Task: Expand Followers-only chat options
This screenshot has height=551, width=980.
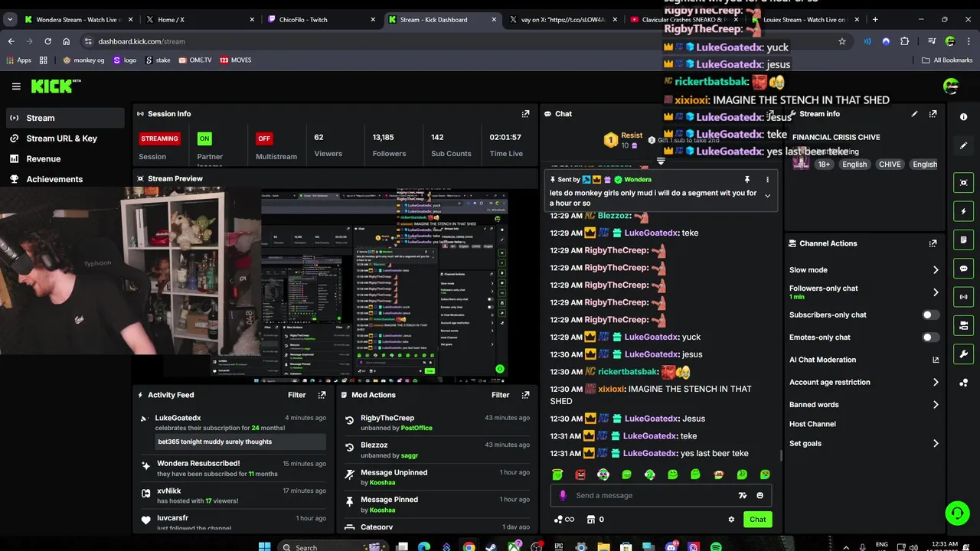Action: click(936, 292)
